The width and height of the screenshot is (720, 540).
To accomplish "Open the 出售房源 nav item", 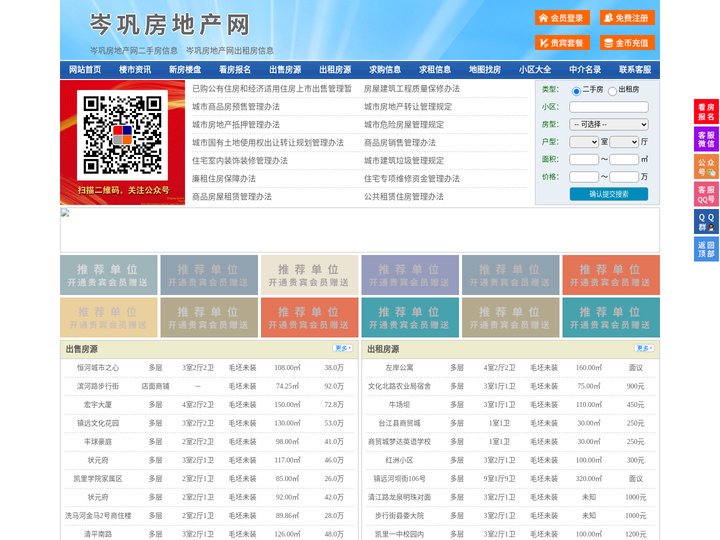I will coord(285,70).
